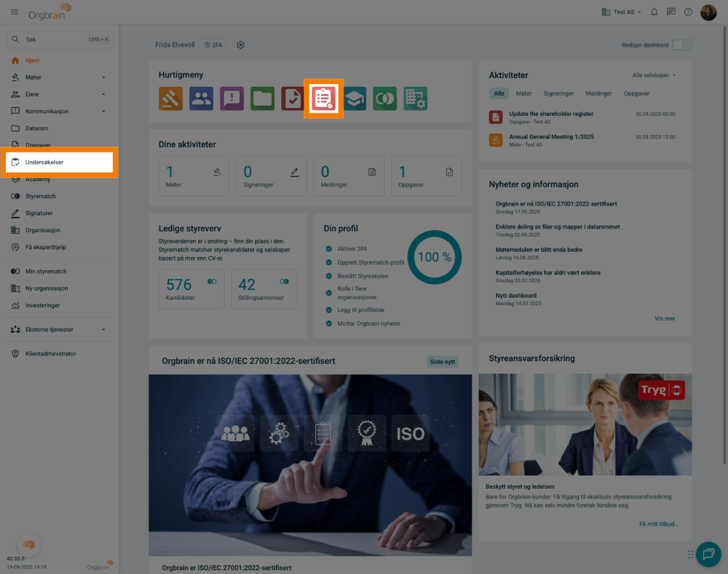Open news 'Kapitalforhøyelse har aldri vært enklere'
This screenshot has width=728, height=574.
(x=548, y=273)
